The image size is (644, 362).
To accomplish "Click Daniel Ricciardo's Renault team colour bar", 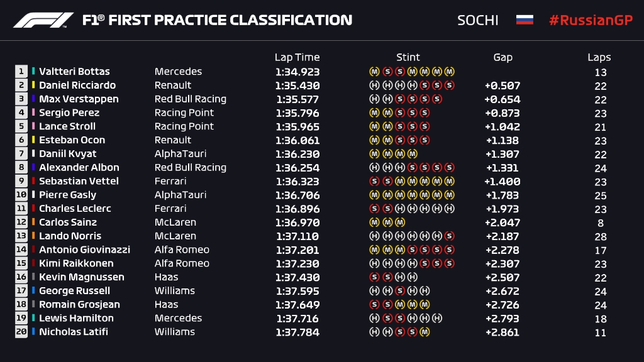I will point(34,85).
